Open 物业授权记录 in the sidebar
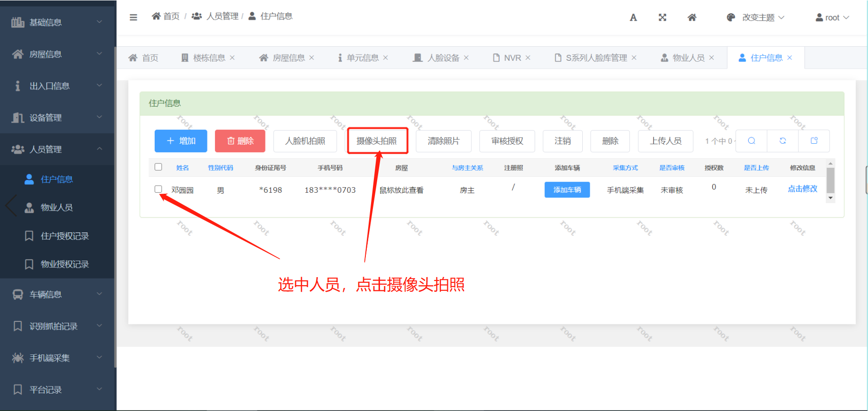Viewport: 868px width, 411px height. pyautogui.click(x=57, y=264)
